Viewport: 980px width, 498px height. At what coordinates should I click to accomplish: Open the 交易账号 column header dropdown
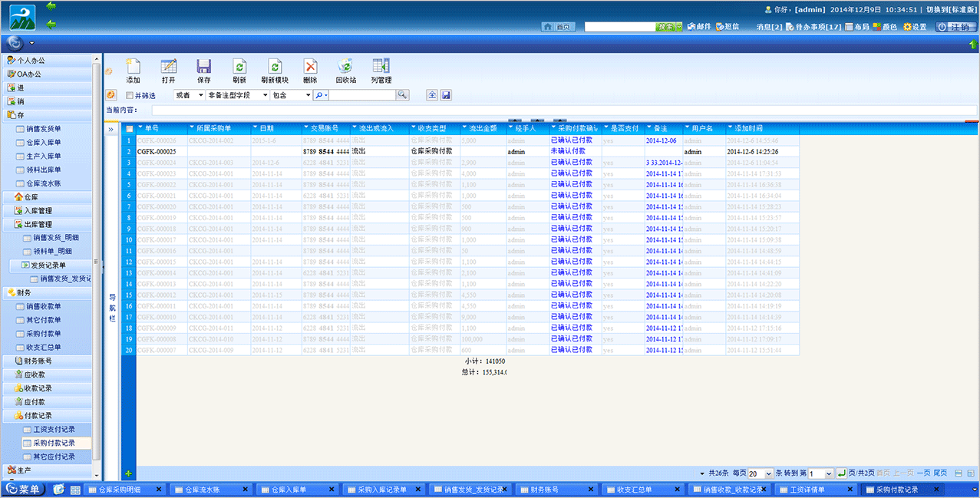[x=306, y=128]
